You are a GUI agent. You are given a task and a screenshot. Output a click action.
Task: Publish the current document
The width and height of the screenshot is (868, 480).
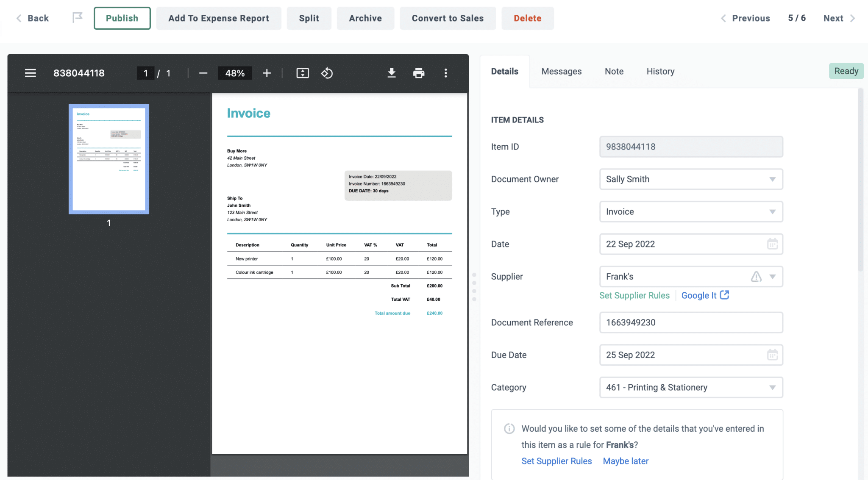coord(122,18)
